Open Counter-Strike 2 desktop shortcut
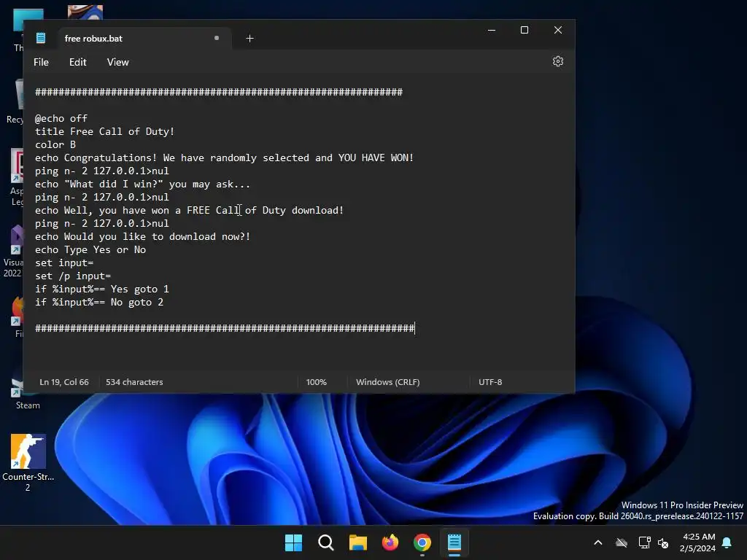Viewport: 747px width, 560px height. pos(28,462)
